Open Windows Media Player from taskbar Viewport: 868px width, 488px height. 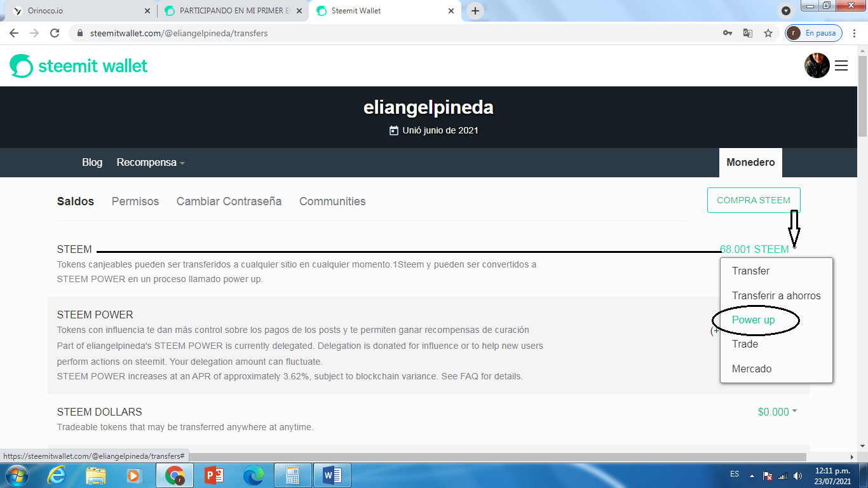point(134,475)
